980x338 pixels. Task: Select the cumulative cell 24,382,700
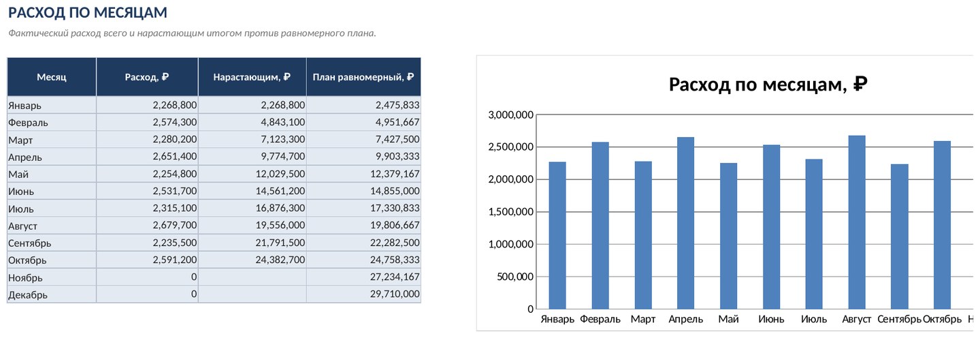tap(252, 260)
